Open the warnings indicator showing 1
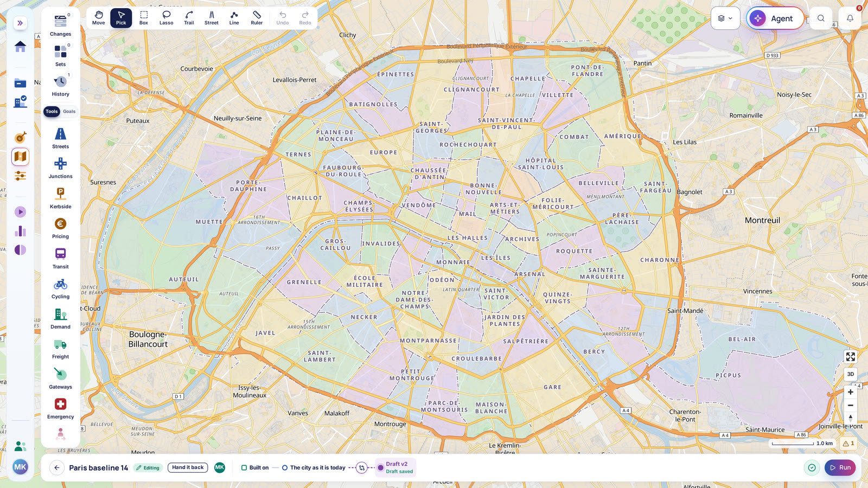The height and width of the screenshot is (488, 868). [x=848, y=444]
